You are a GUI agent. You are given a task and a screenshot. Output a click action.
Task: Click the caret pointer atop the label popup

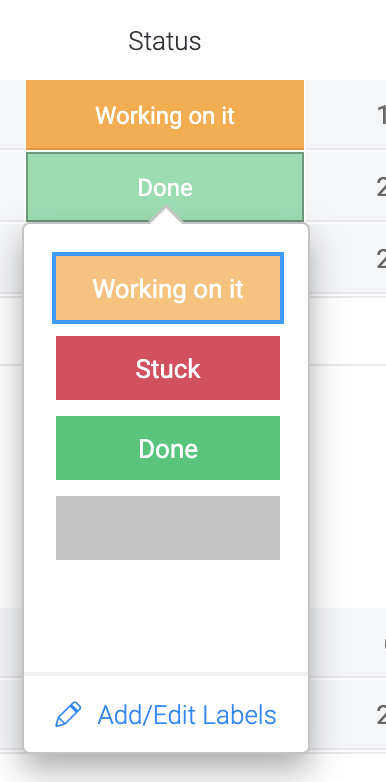click(166, 215)
